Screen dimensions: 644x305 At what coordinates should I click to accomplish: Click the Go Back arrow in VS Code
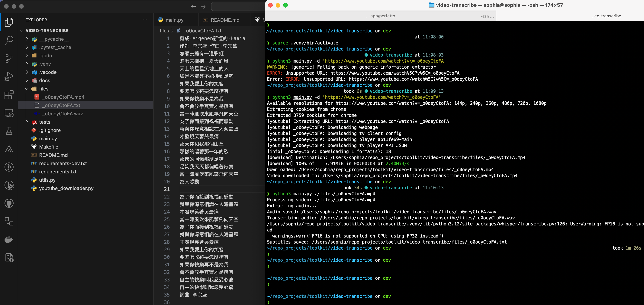(193, 7)
